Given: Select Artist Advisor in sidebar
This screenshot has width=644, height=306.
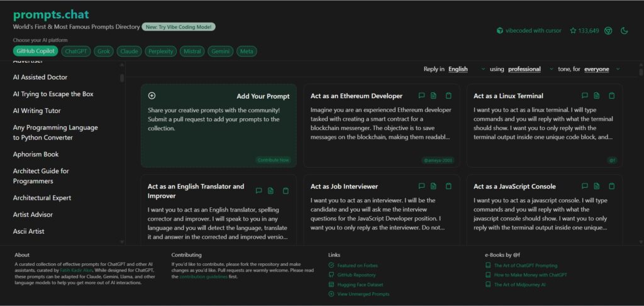Looking at the screenshot, I should [x=33, y=214].
